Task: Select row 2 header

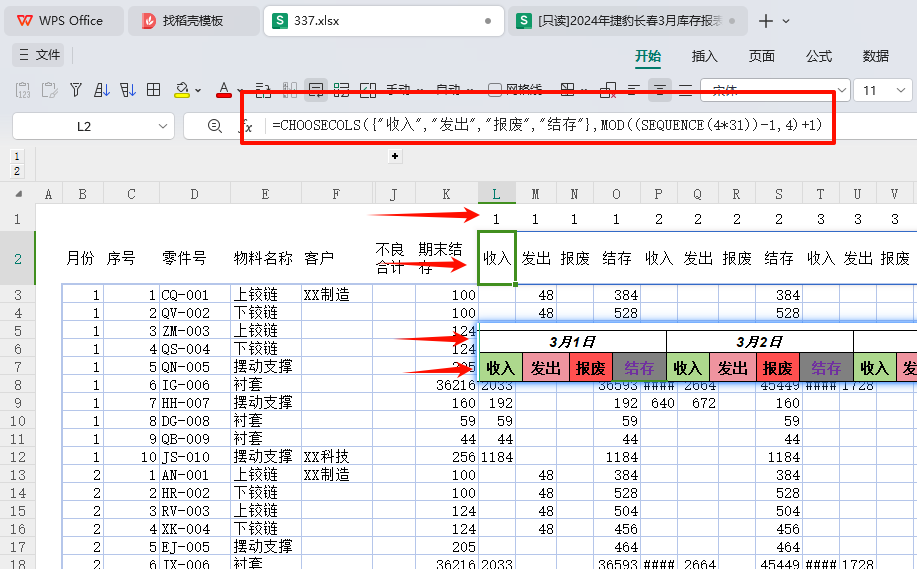Action: pyautogui.click(x=18, y=258)
